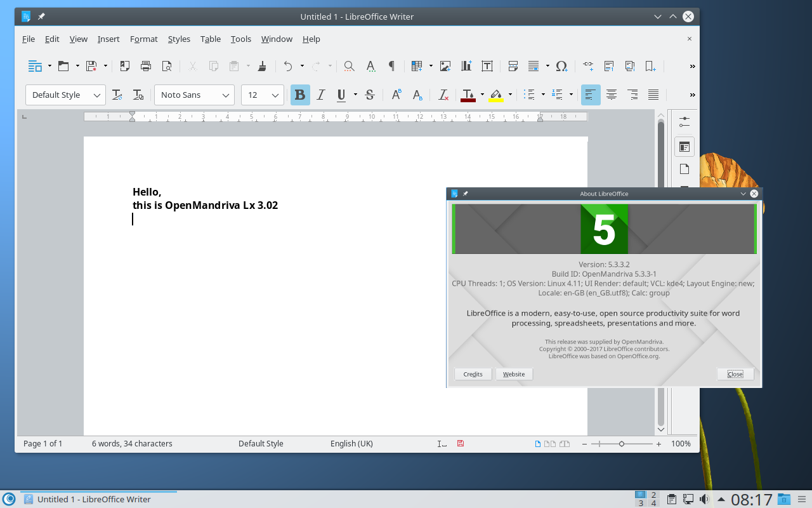Click Close button in About LibreOffice dialog
The image size is (812, 508).
[735, 374]
